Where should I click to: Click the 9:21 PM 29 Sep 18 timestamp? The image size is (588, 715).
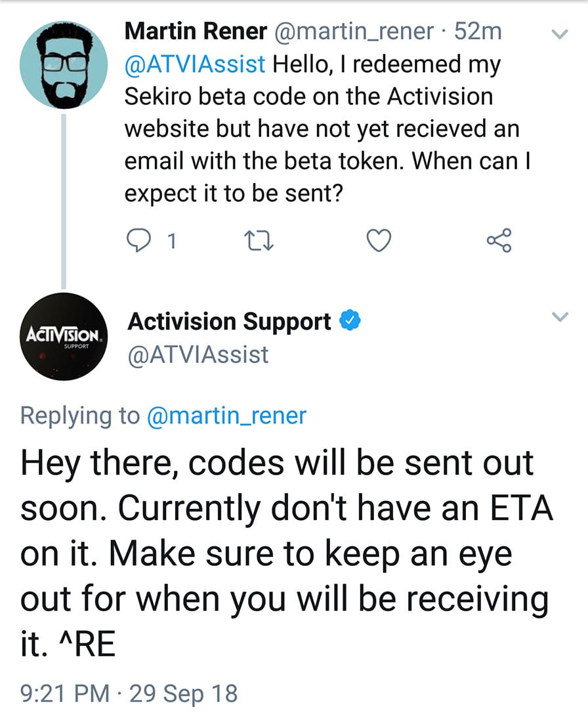[x=129, y=693]
